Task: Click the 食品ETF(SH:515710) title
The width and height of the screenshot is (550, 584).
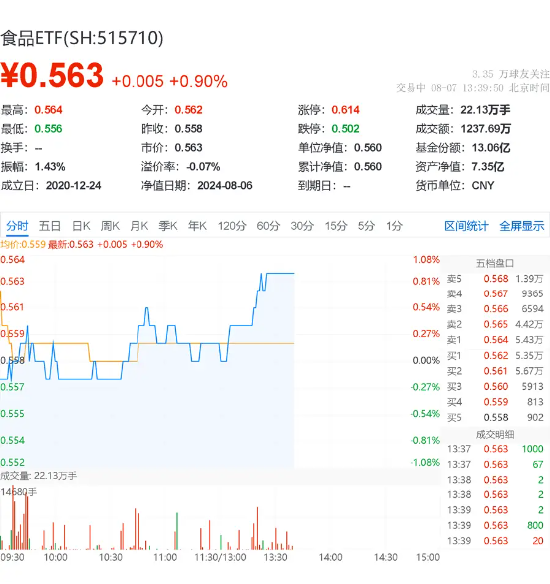Action: [x=82, y=38]
